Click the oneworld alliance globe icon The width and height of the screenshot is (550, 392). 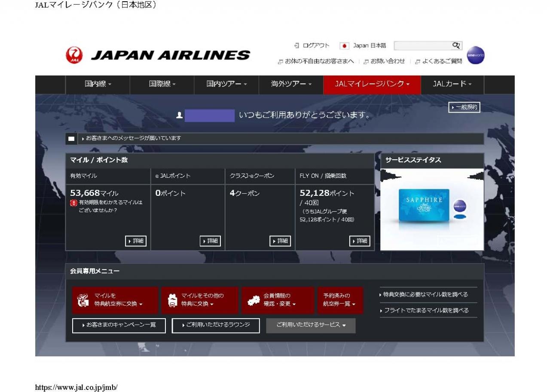[x=475, y=55]
